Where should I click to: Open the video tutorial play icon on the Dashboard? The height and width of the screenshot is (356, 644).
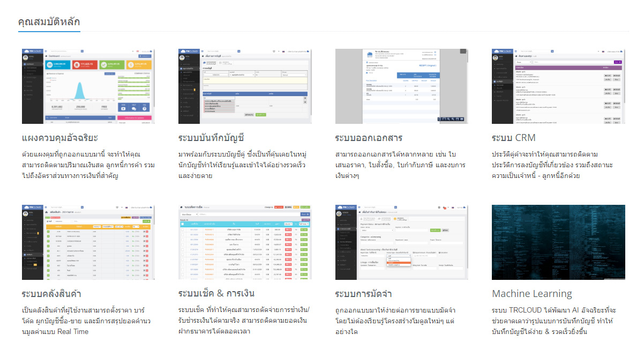(x=123, y=108)
